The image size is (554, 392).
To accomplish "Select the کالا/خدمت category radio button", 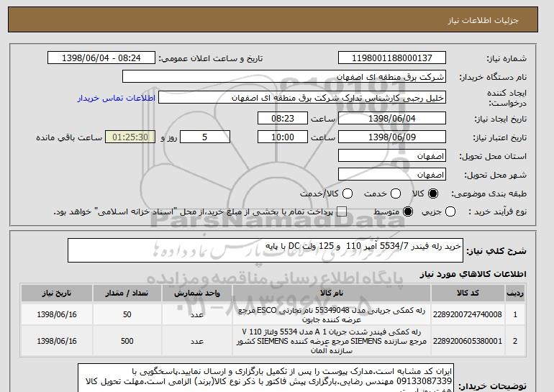I will click(348, 193).
